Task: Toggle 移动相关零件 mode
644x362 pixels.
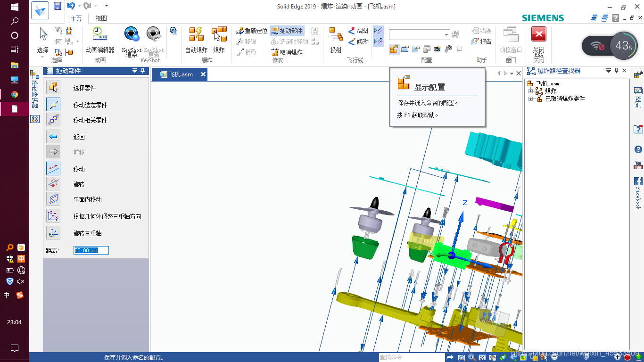Action: tap(53, 119)
